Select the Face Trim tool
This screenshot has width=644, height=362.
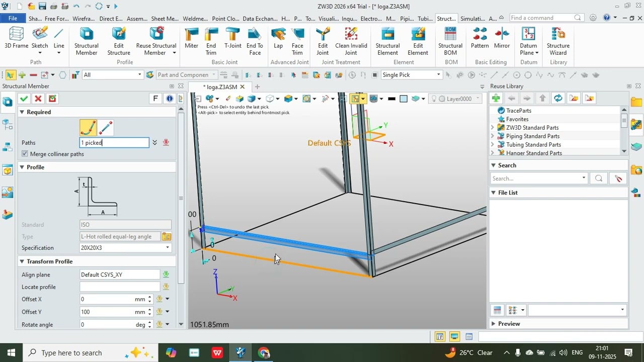(x=297, y=41)
